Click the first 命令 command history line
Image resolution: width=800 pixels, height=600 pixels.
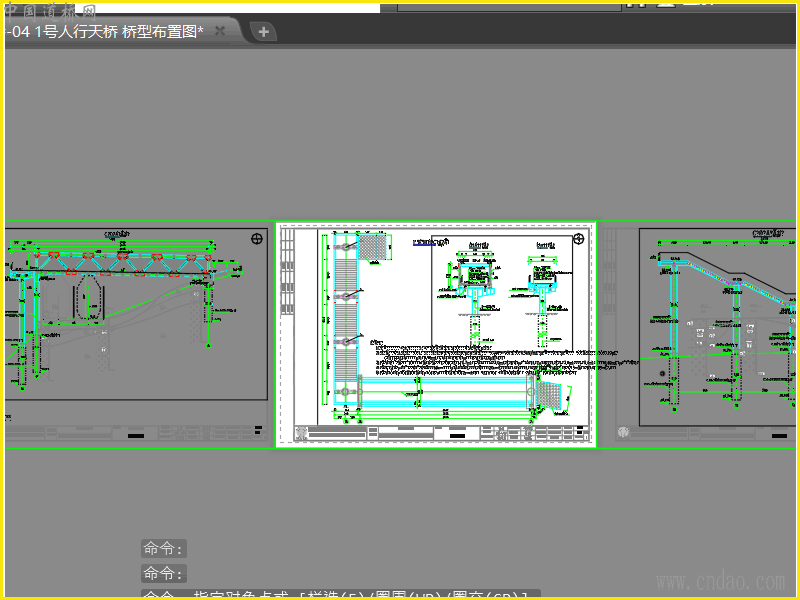point(163,549)
